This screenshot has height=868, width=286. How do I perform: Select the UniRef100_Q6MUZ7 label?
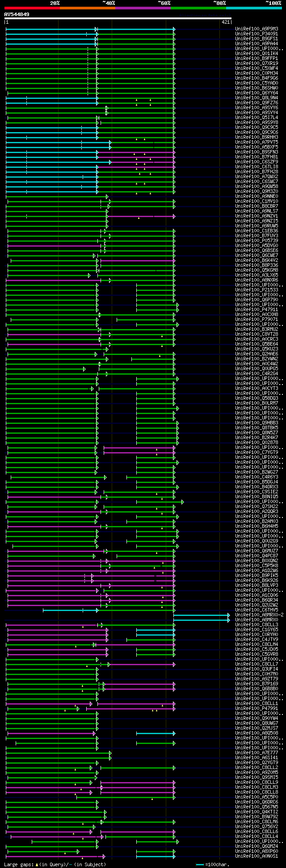pos(257,551)
